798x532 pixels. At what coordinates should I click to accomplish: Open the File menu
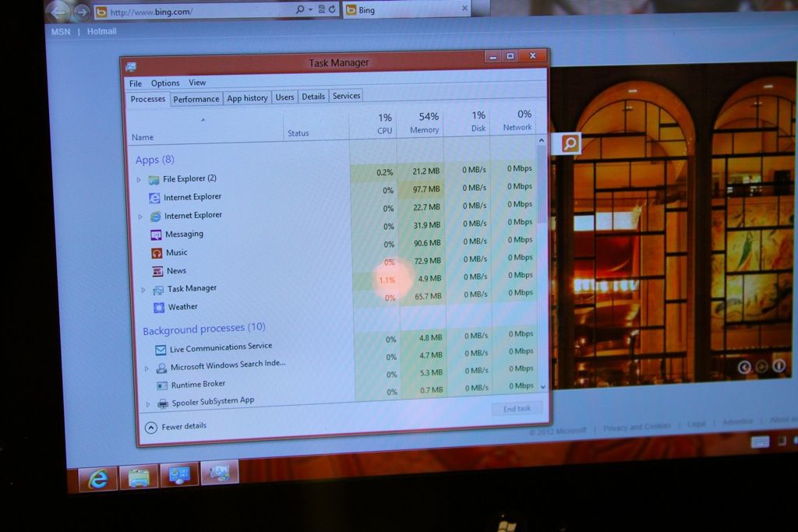coord(136,83)
